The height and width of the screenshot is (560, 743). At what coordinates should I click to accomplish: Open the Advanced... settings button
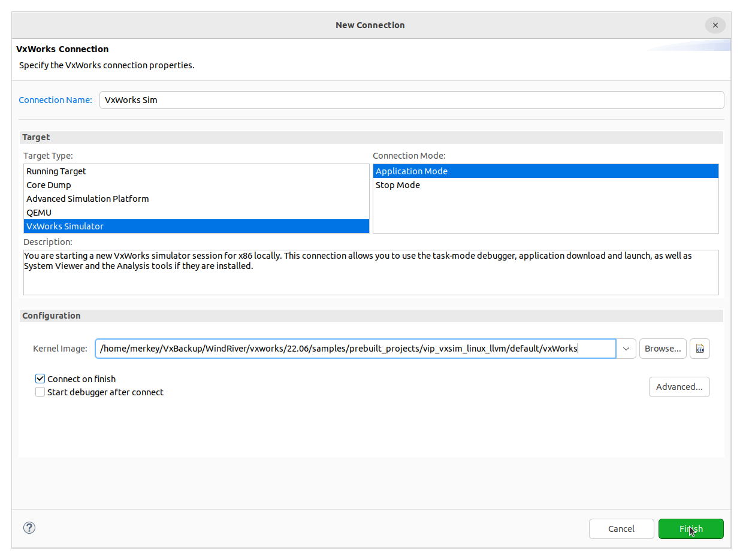679,387
